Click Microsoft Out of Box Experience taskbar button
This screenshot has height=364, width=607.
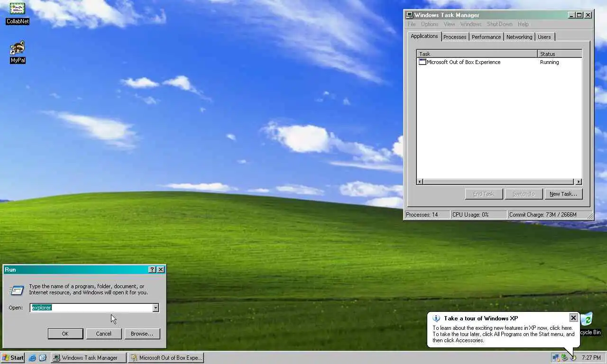pos(166,358)
